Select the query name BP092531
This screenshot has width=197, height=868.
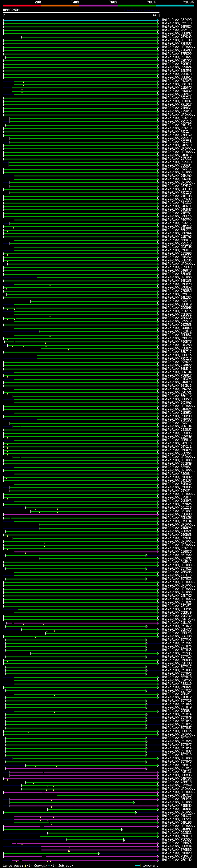pos(11,10)
